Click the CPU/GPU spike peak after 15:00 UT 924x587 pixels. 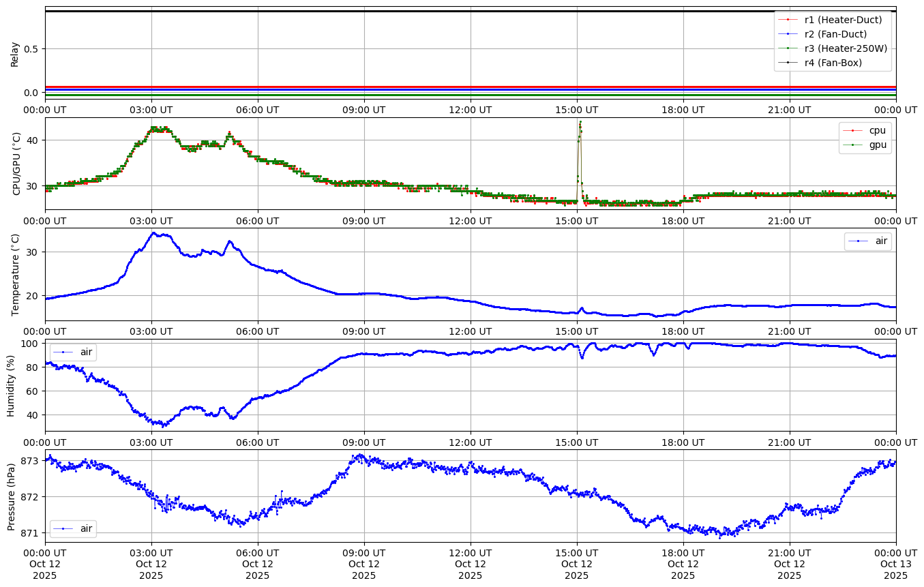pos(580,122)
